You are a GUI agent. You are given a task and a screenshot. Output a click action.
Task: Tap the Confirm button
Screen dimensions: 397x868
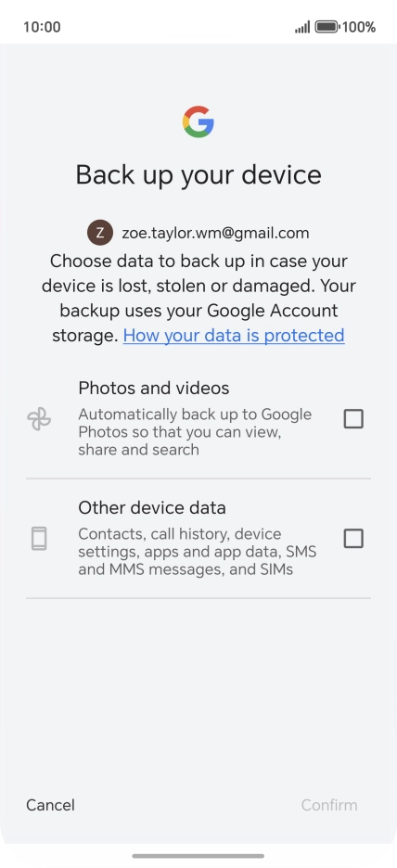pyautogui.click(x=329, y=805)
